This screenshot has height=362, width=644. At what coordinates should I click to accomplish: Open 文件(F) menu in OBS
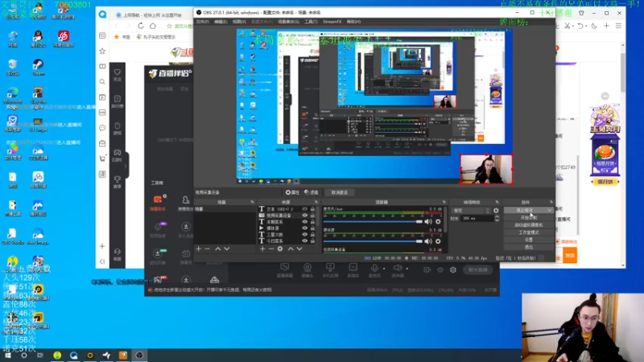tap(202, 22)
